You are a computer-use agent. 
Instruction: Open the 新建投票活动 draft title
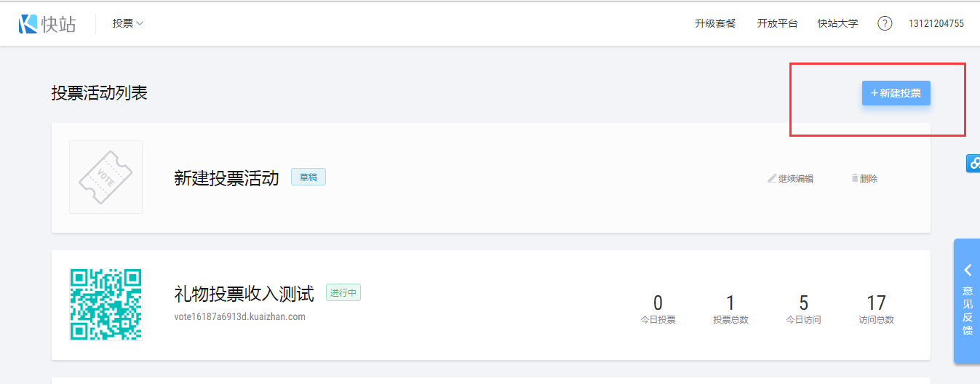226,178
